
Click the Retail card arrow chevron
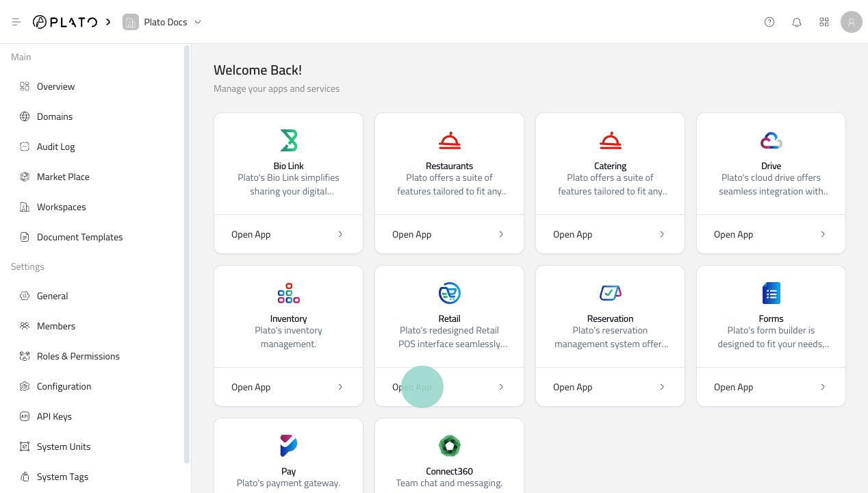click(x=501, y=387)
